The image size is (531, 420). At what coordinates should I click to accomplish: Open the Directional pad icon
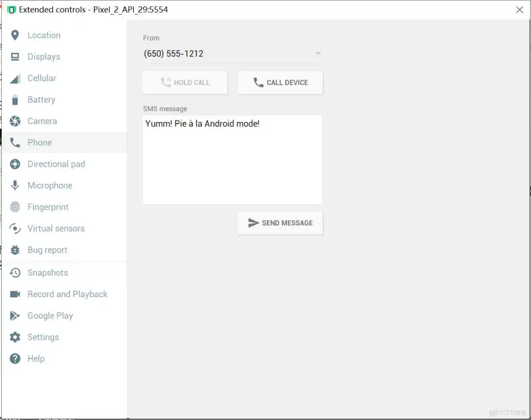click(x=15, y=164)
